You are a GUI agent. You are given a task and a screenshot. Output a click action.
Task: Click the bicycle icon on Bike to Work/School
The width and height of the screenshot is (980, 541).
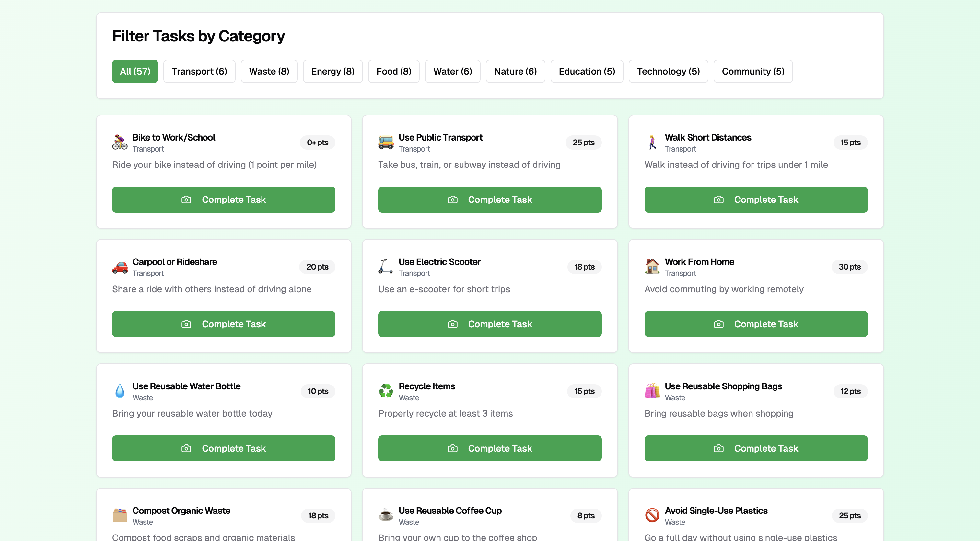point(120,142)
